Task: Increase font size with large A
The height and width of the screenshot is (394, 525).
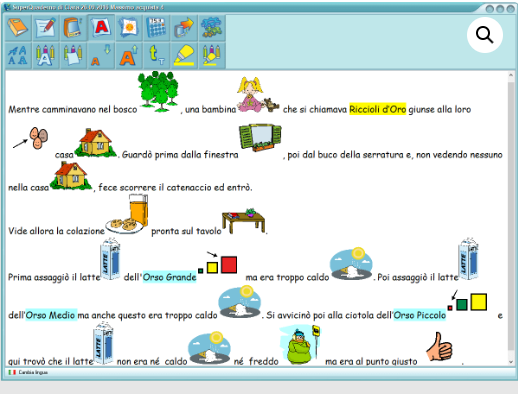Action: (x=129, y=56)
